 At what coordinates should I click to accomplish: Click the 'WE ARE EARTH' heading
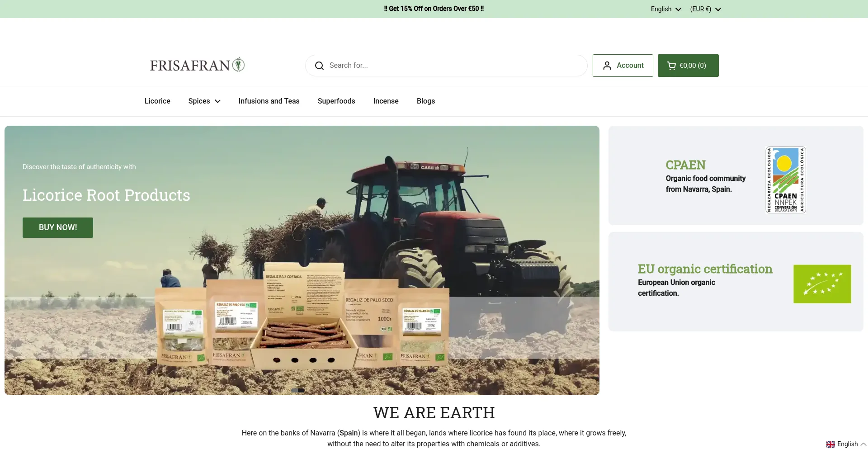(434, 413)
